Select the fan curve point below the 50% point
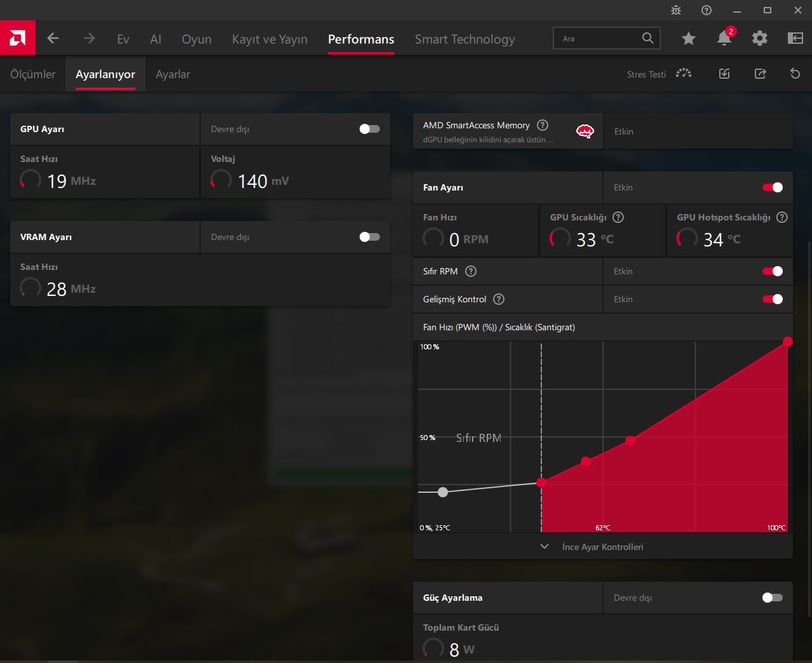 pos(586,462)
